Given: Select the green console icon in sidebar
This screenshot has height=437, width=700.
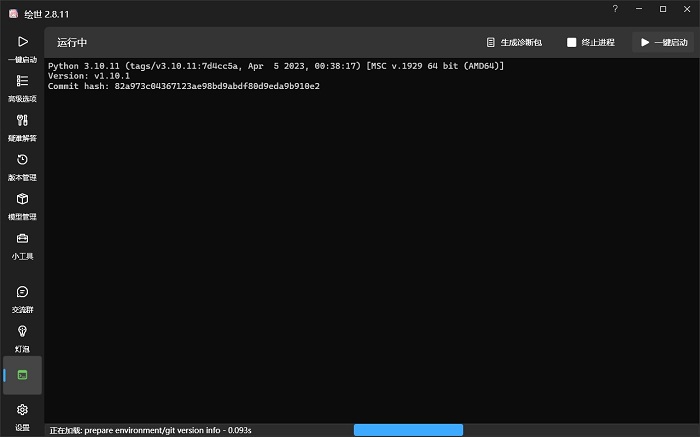Looking at the screenshot, I should point(22,375).
